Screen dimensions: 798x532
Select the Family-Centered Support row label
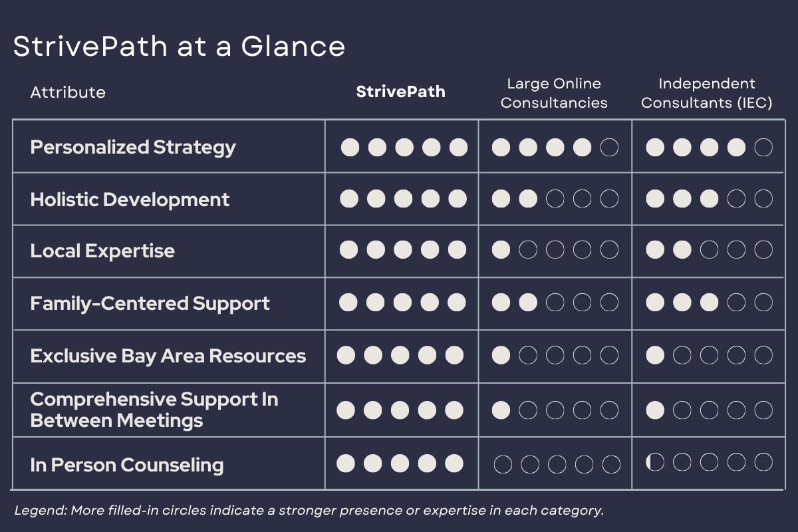point(150,303)
